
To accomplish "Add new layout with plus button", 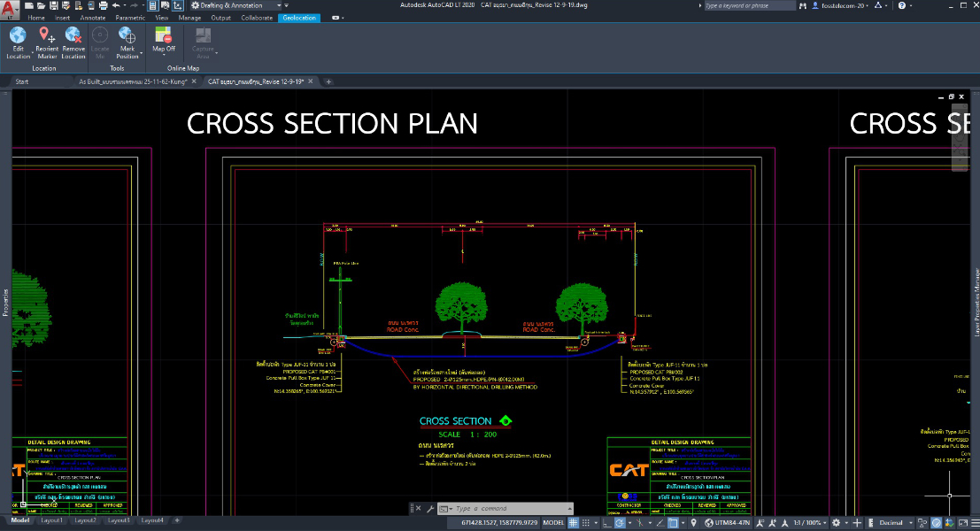I will (177, 520).
